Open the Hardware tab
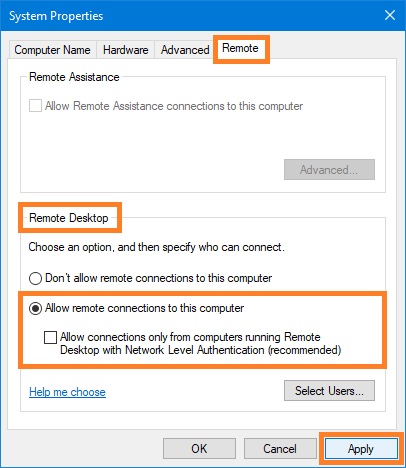The width and height of the screenshot is (406, 468). point(125,50)
